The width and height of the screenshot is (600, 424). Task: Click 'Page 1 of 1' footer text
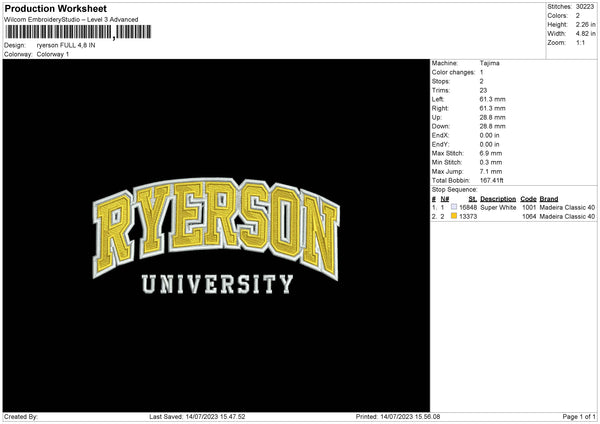[579, 417]
